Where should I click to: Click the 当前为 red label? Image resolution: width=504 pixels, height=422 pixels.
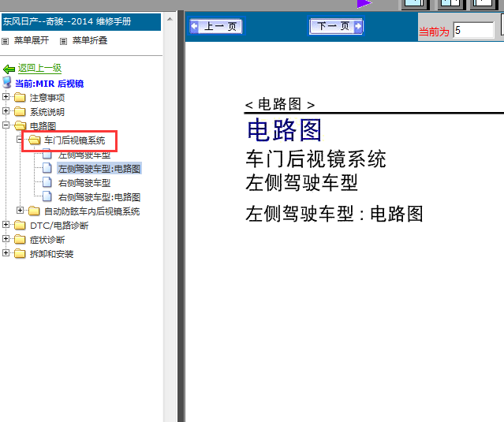[x=434, y=32]
